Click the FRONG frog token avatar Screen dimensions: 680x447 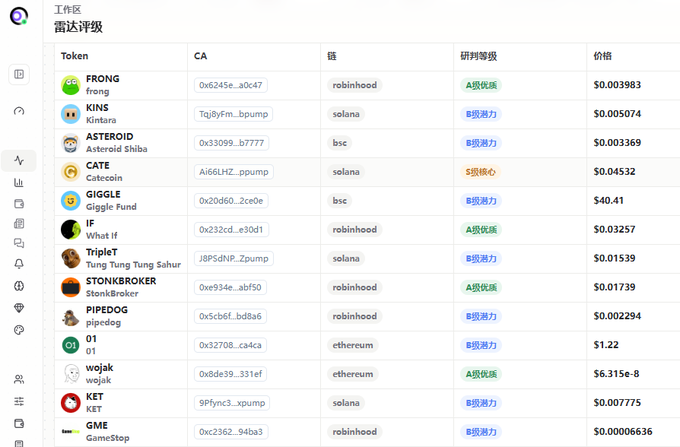pyautogui.click(x=71, y=85)
